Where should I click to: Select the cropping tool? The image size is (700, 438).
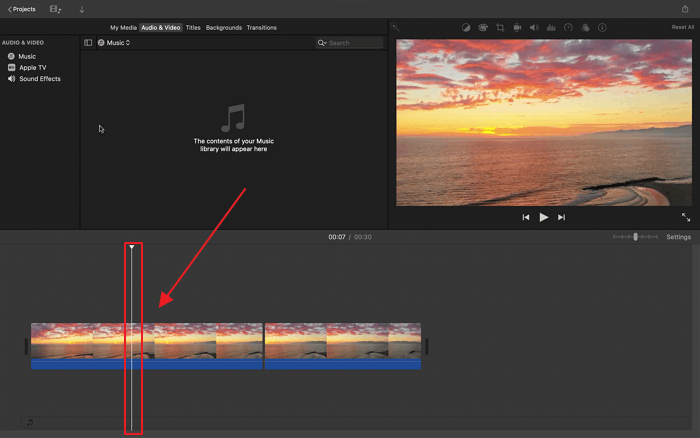coord(500,28)
